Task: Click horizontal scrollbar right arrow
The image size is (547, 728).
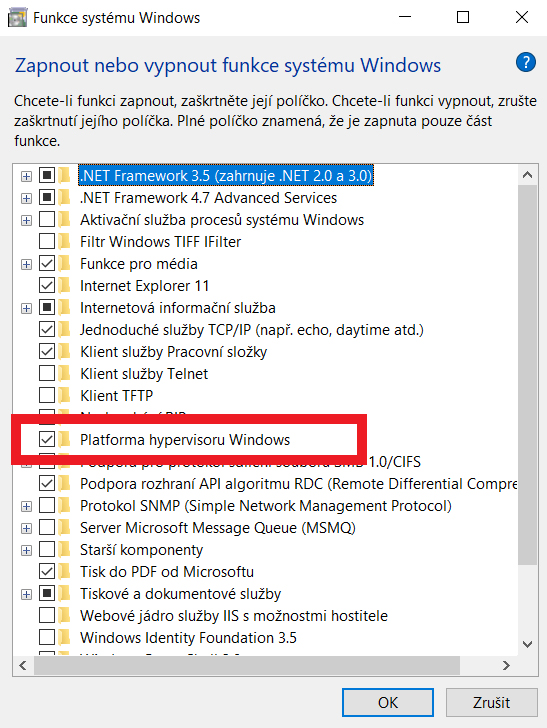Action: (x=507, y=665)
